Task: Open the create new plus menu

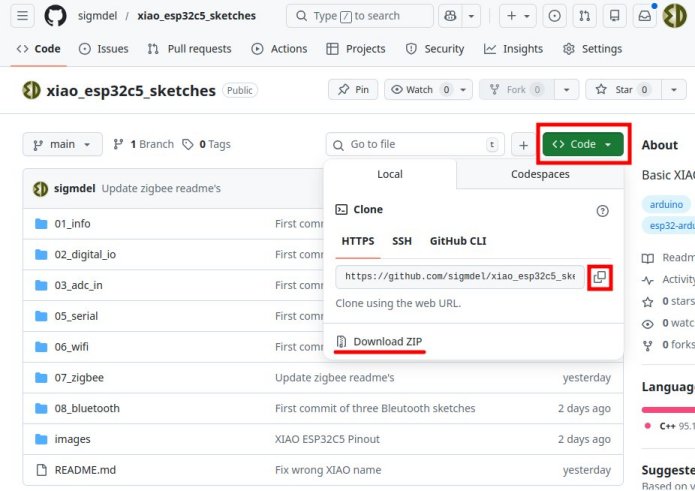Action: click(518, 16)
